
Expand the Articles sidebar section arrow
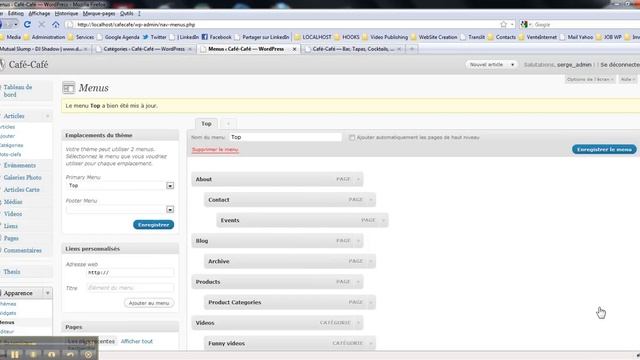click(47, 116)
